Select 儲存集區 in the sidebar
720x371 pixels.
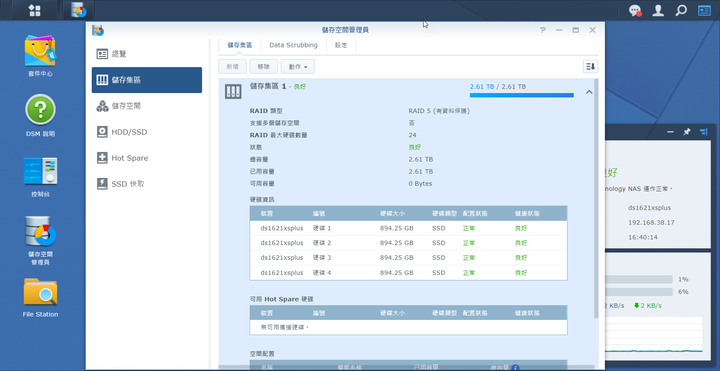tap(147, 80)
